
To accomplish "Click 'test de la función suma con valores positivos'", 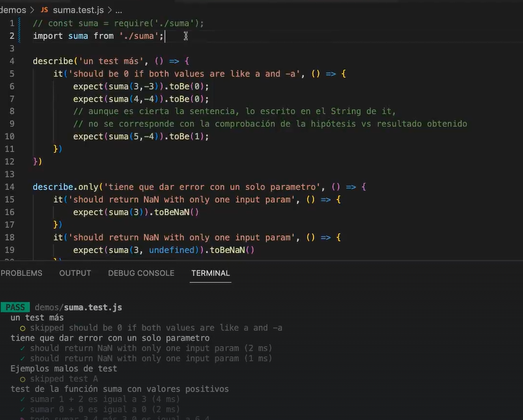I will tap(119, 389).
